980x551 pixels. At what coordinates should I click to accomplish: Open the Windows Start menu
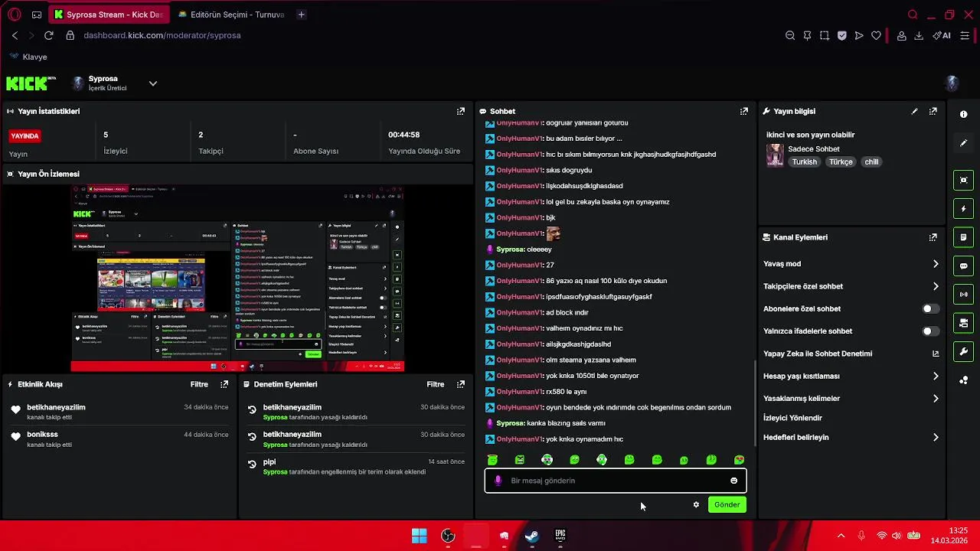click(420, 536)
